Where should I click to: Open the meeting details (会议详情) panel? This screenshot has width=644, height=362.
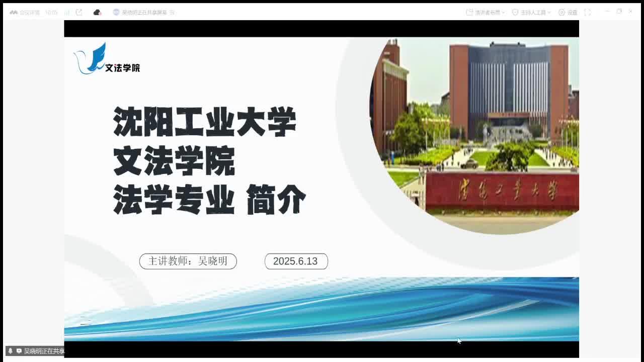[24, 13]
